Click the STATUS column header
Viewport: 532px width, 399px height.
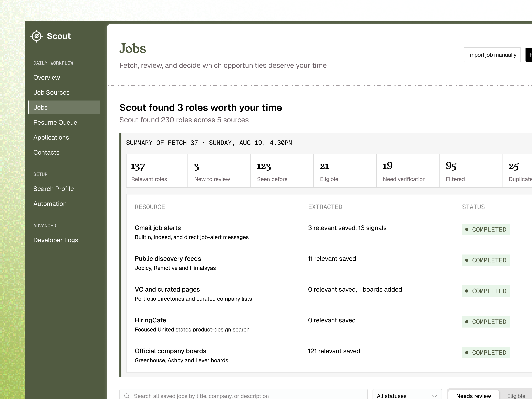(473, 207)
